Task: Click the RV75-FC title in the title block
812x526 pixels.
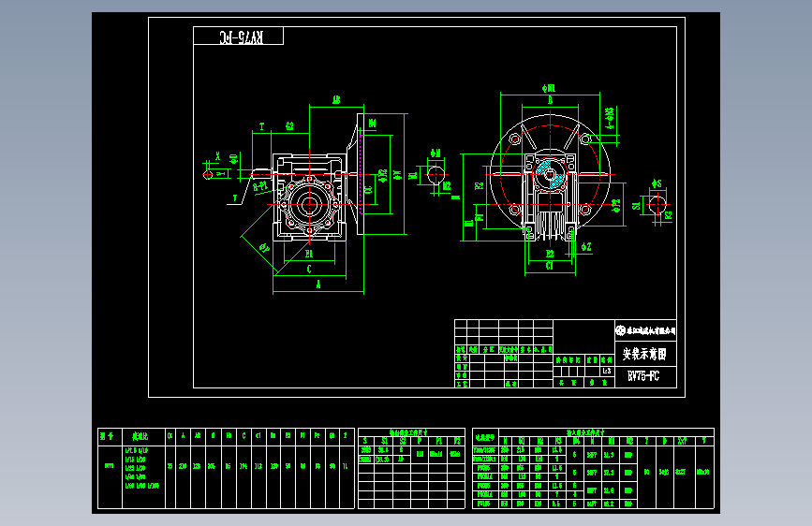Action: [643, 376]
